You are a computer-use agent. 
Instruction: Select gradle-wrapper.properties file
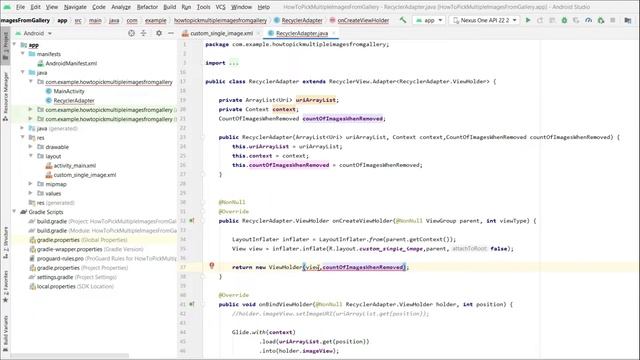(69, 249)
